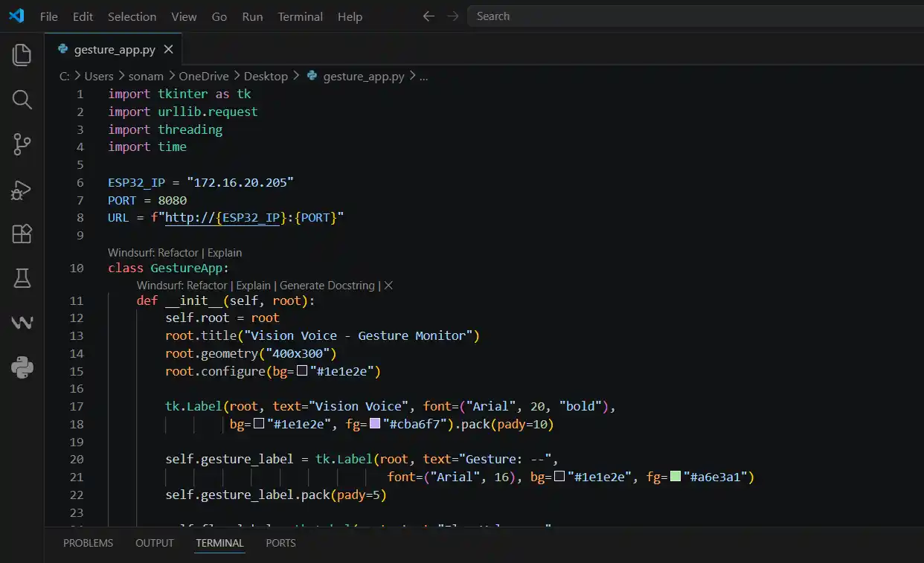This screenshot has width=924, height=563.
Task: Open the Edit menu
Action: point(83,16)
